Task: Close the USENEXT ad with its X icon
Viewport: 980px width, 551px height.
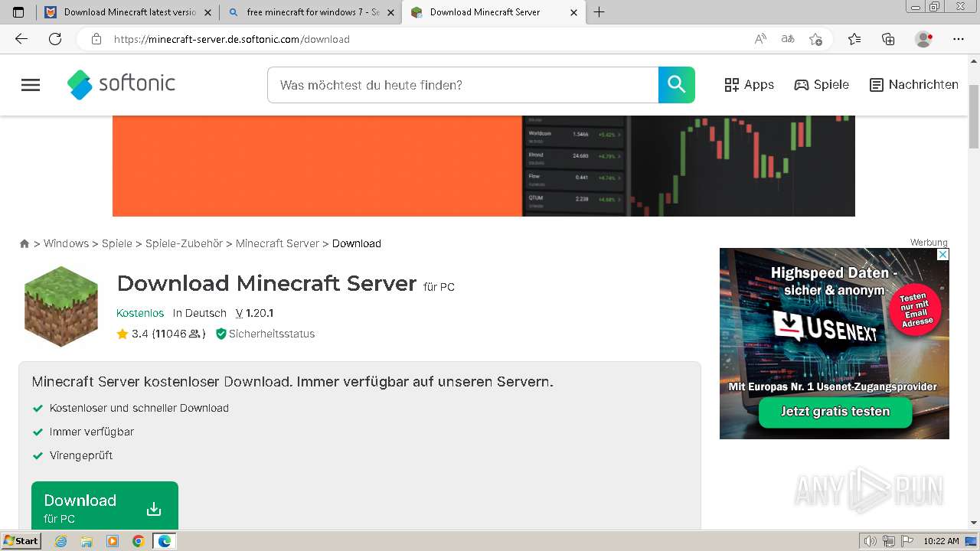Action: point(943,254)
